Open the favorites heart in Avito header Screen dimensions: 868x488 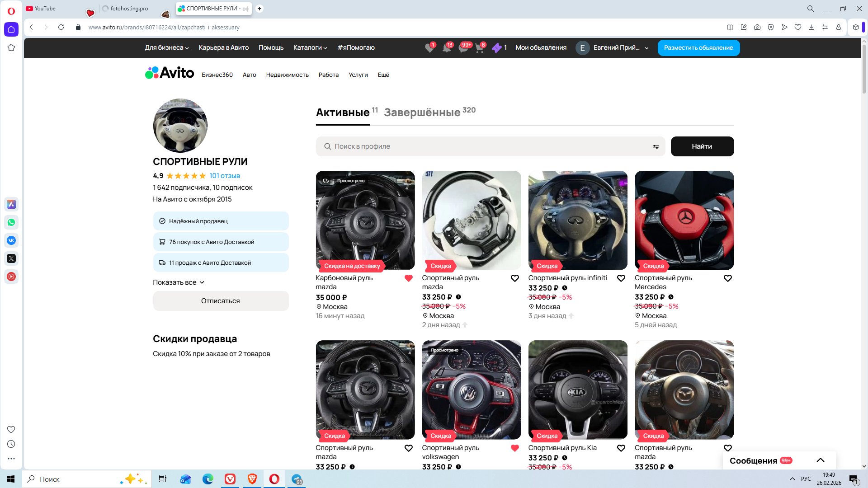click(429, 48)
